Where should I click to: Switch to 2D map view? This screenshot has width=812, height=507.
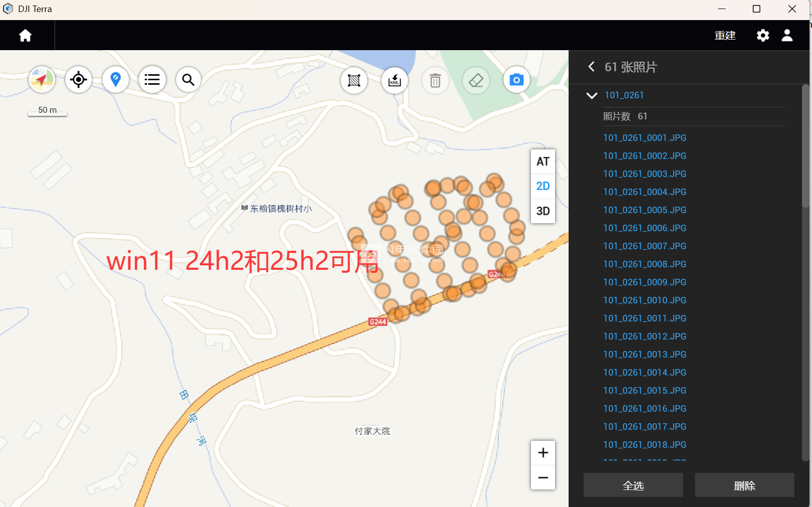543,186
